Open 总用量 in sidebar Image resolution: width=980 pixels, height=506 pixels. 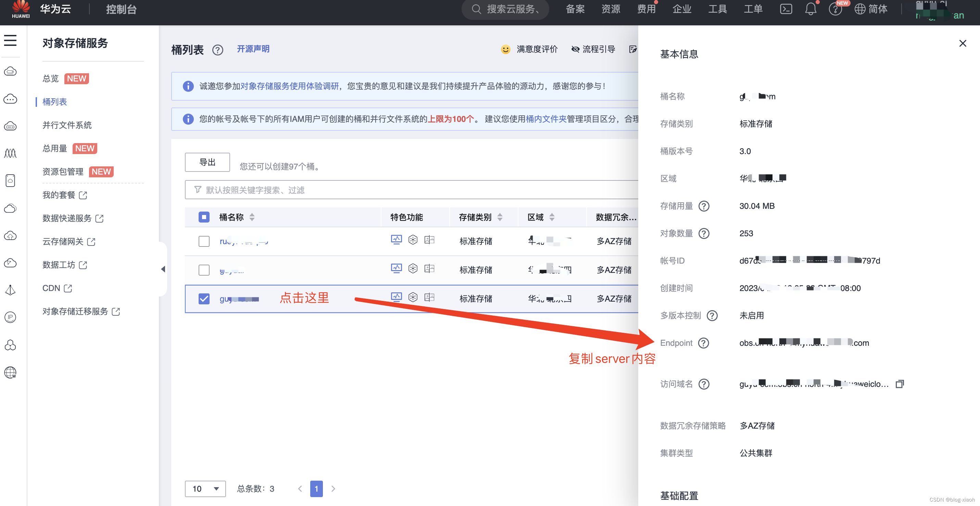pos(55,148)
